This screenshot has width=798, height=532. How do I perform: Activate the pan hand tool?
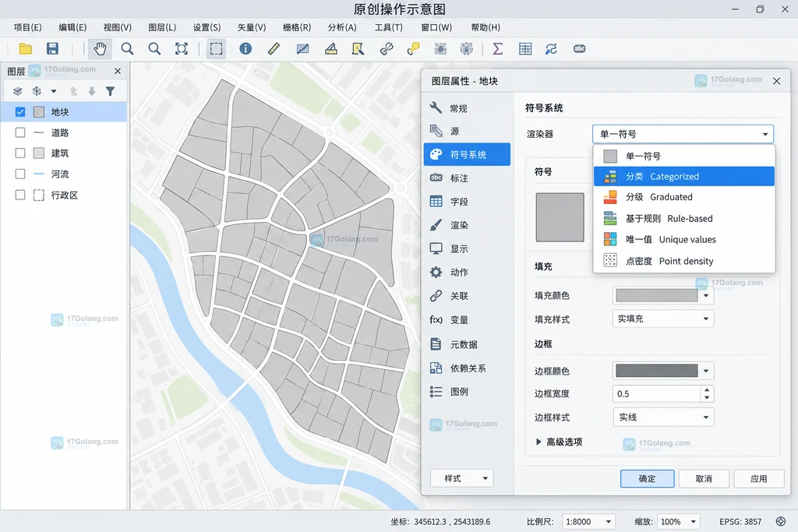tap(100, 49)
